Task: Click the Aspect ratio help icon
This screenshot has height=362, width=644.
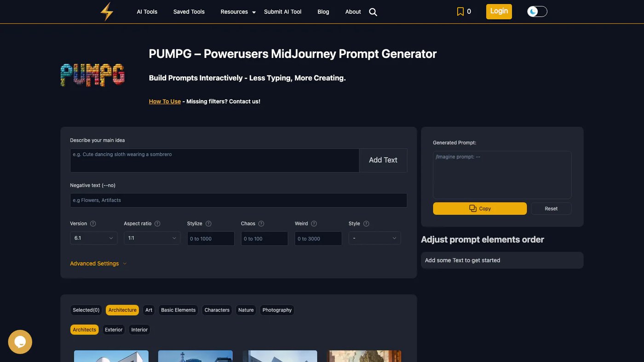Action: [x=157, y=224]
